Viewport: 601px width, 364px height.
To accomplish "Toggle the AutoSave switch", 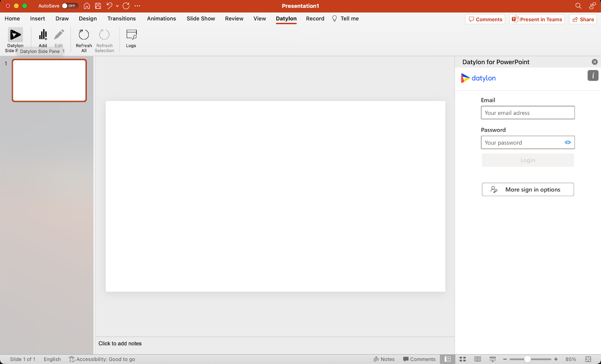I will point(70,6).
